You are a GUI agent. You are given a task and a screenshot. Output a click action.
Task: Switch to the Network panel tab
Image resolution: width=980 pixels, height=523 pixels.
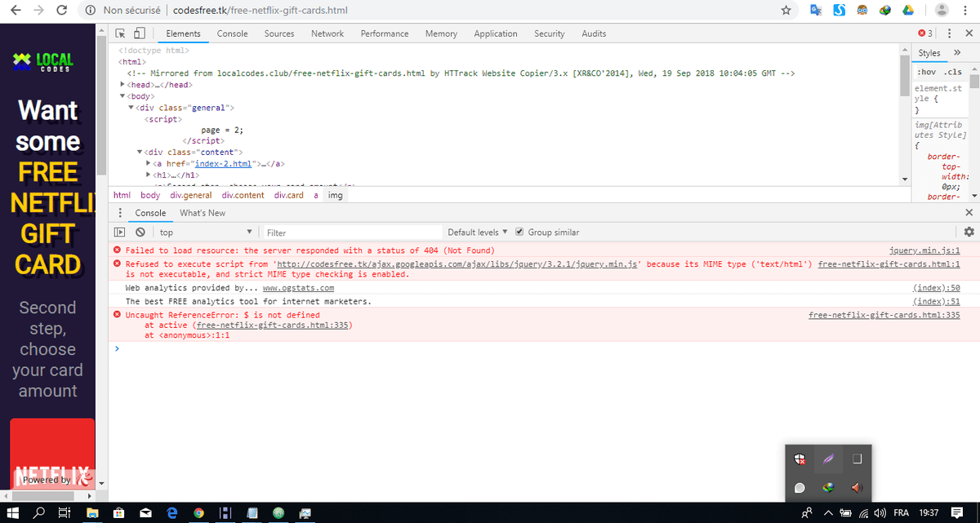point(327,33)
